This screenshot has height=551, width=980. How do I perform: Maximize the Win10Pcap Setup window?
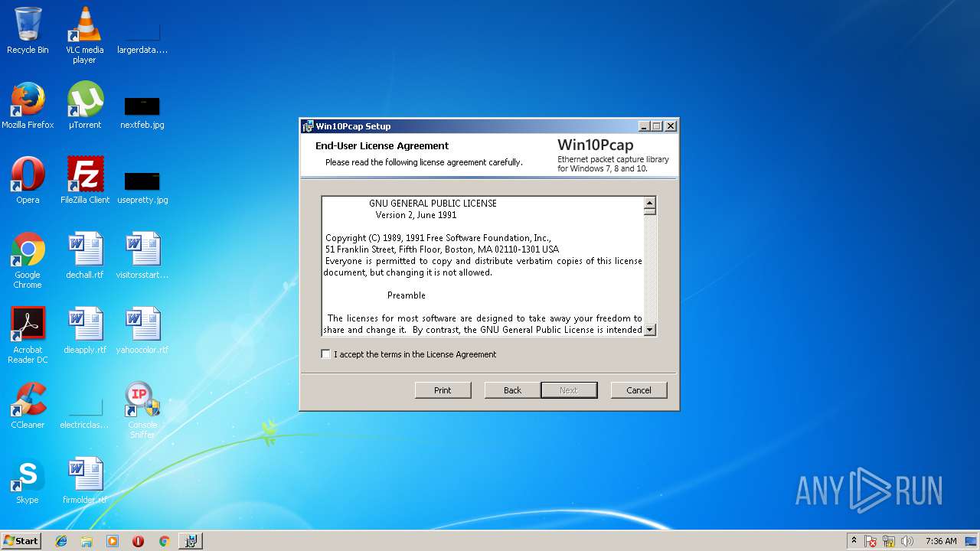657,126
